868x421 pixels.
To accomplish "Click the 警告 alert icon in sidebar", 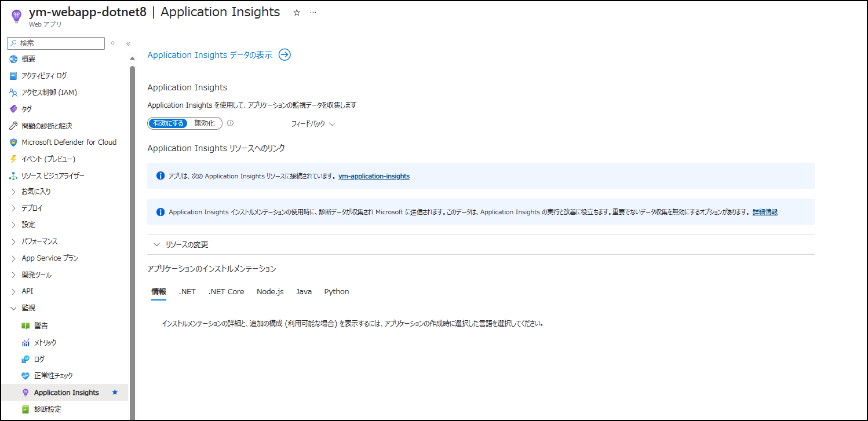I will tap(25, 326).
